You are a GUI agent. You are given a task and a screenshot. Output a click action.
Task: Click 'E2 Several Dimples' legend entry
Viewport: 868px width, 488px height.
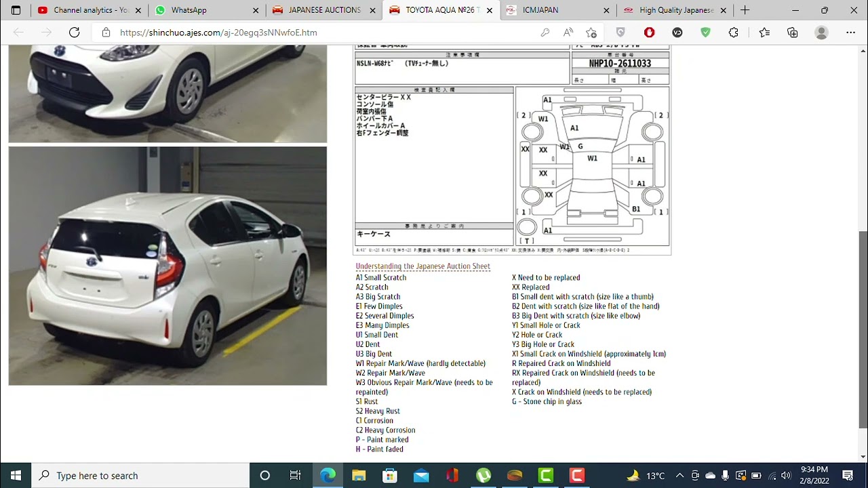click(384, 316)
